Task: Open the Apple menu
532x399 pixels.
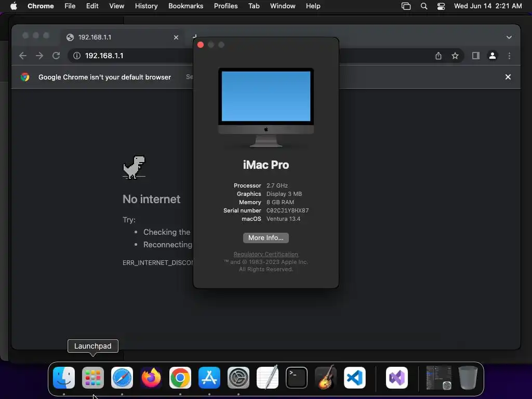Action: (x=14, y=6)
